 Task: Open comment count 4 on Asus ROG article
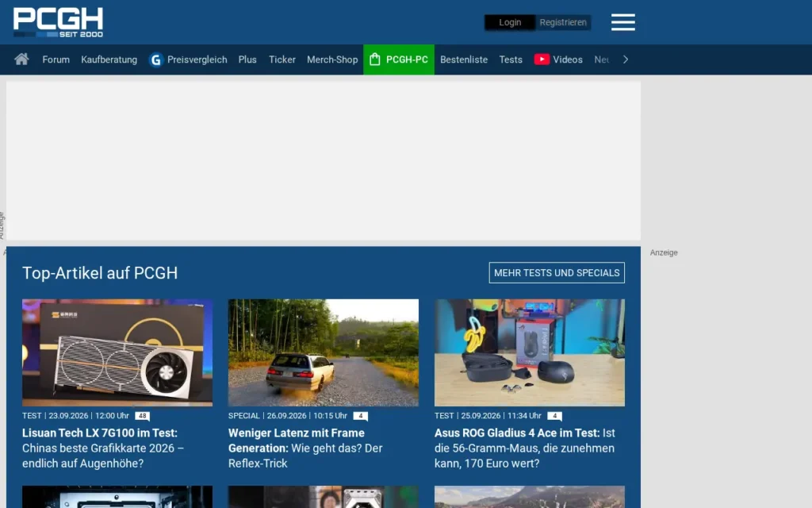click(x=554, y=416)
